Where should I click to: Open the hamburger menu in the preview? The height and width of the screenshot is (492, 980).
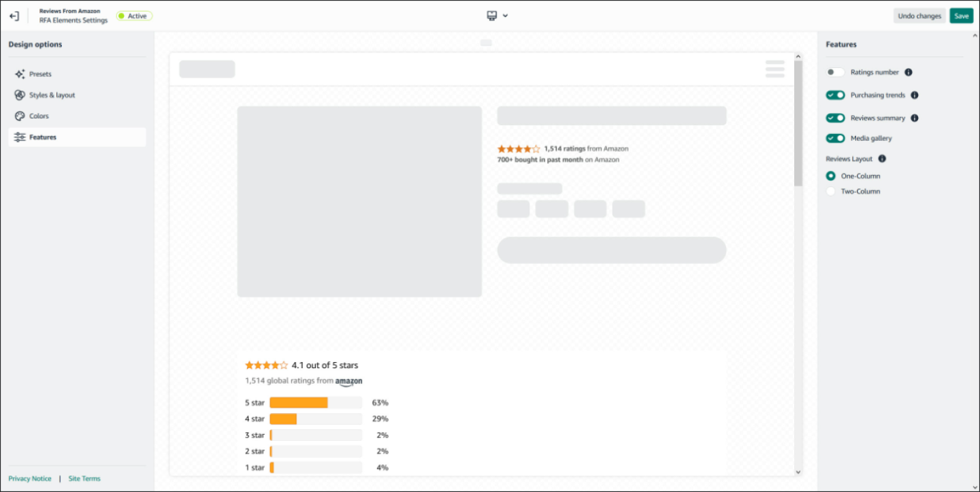pos(774,69)
